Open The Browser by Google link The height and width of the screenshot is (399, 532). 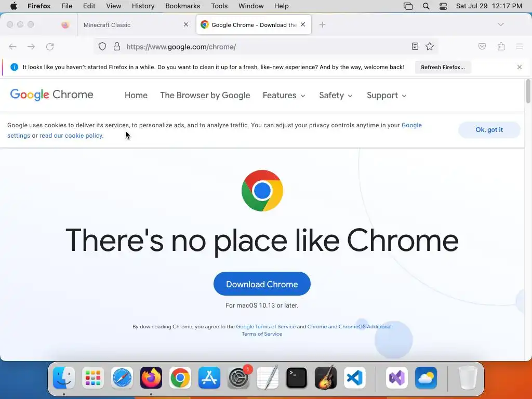(x=205, y=96)
